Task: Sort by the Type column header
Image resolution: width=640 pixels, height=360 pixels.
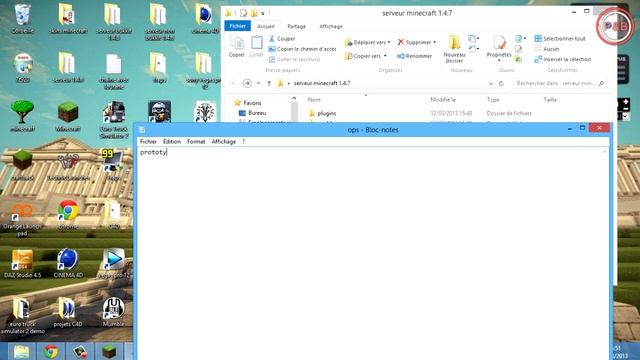Action: pyautogui.click(x=493, y=100)
